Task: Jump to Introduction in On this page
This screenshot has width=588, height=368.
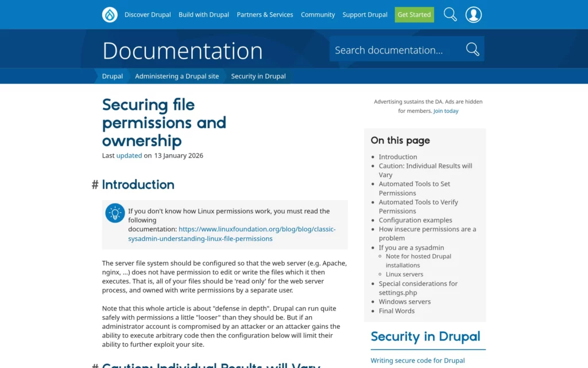Action: pyautogui.click(x=397, y=156)
